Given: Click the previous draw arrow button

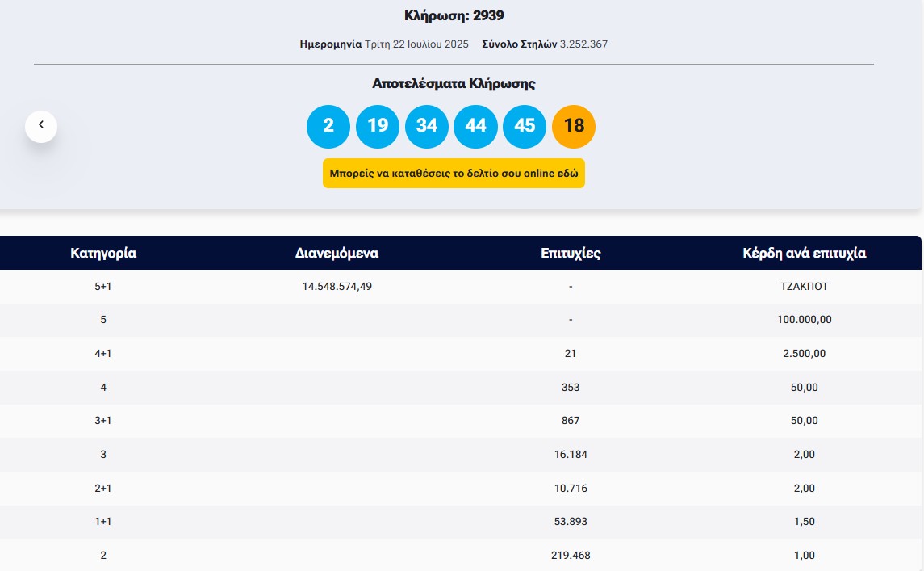Looking at the screenshot, I should (x=41, y=126).
